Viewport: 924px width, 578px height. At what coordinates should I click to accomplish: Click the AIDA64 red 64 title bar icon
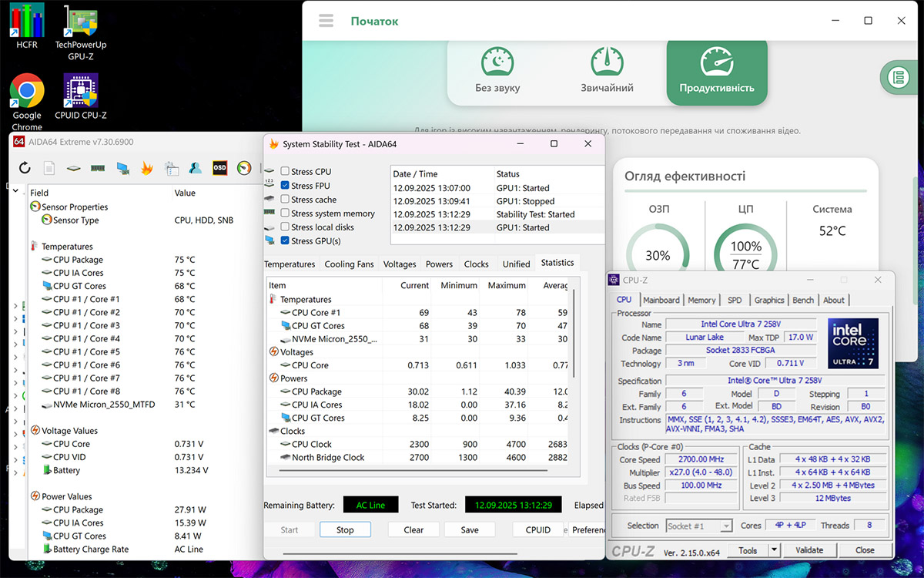click(19, 143)
